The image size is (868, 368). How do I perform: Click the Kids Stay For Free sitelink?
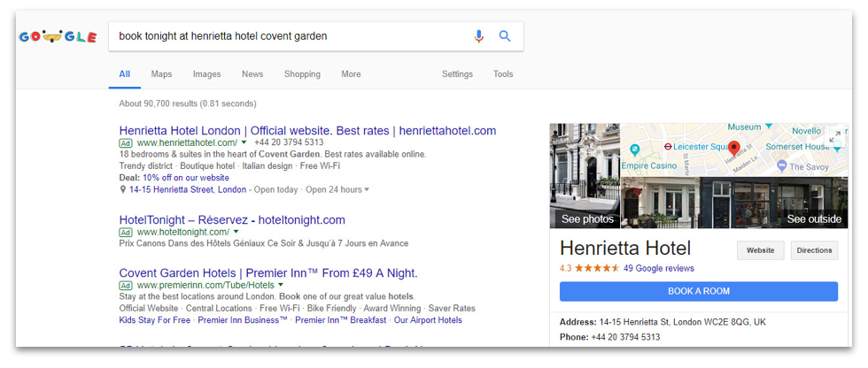[154, 320]
